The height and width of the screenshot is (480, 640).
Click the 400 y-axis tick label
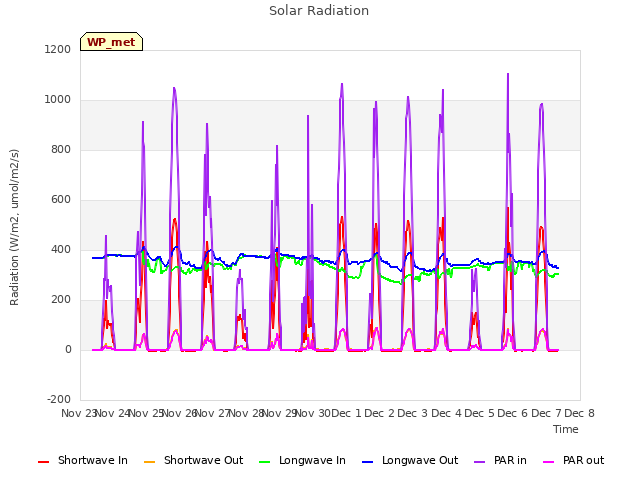61,249
